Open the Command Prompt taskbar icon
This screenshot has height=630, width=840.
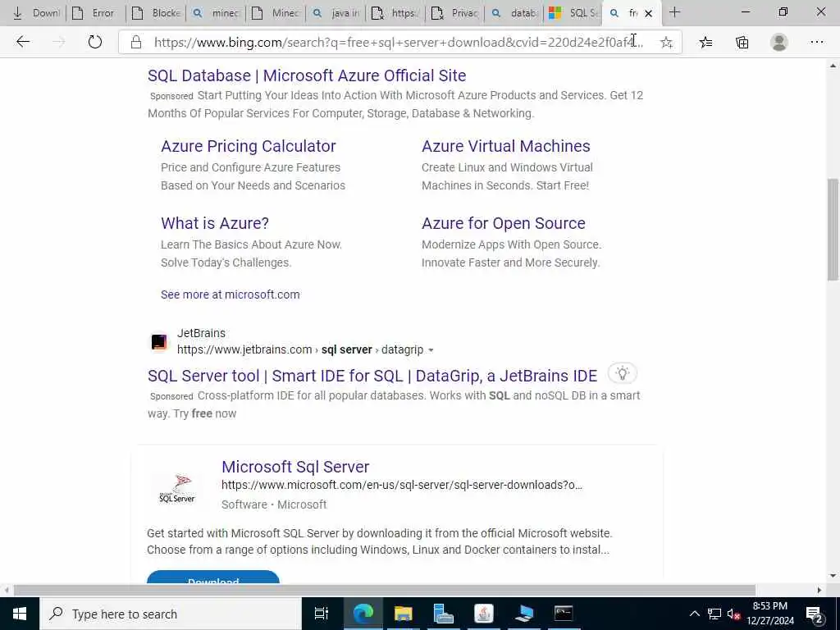point(564,614)
